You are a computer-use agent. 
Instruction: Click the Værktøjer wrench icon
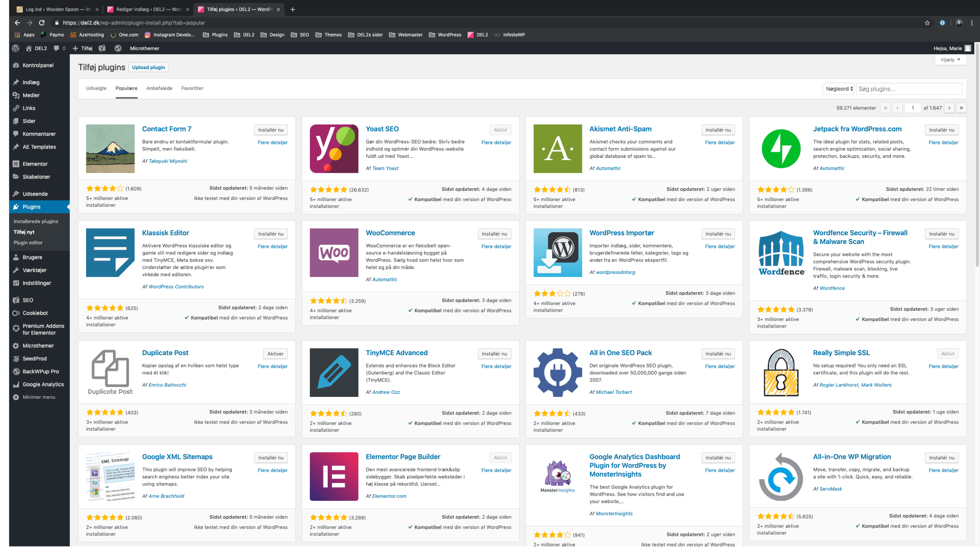[x=16, y=270]
